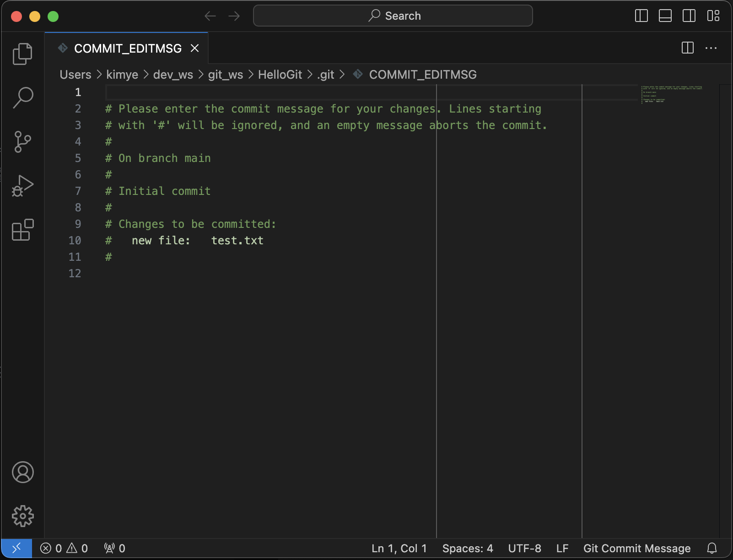
Task: Toggle the bottom Panel layout button
Action: click(x=665, y=16)
